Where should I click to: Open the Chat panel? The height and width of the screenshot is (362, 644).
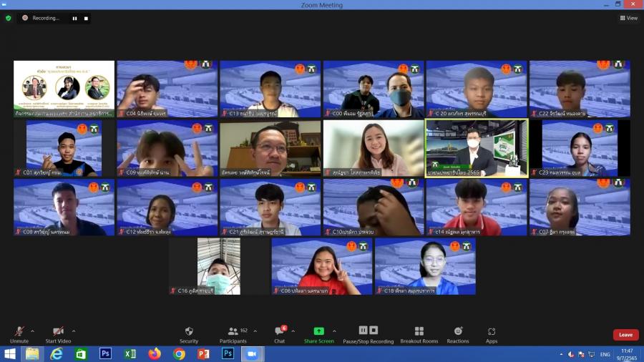[279, 333]
